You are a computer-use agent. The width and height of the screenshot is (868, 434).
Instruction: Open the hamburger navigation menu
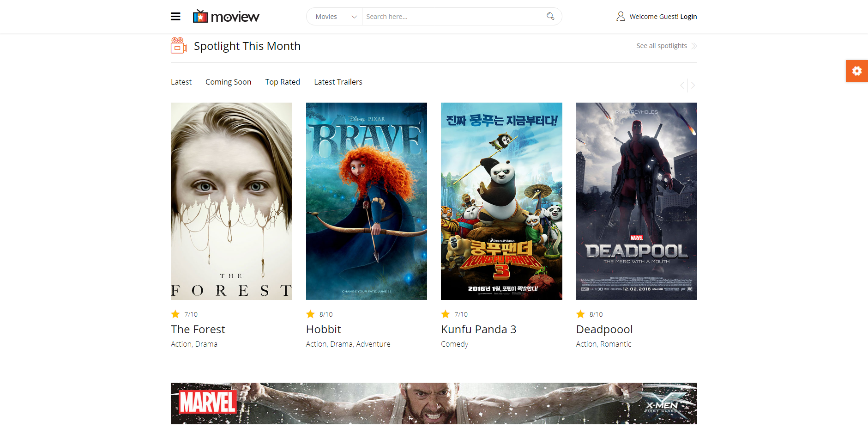pos(175,17)
